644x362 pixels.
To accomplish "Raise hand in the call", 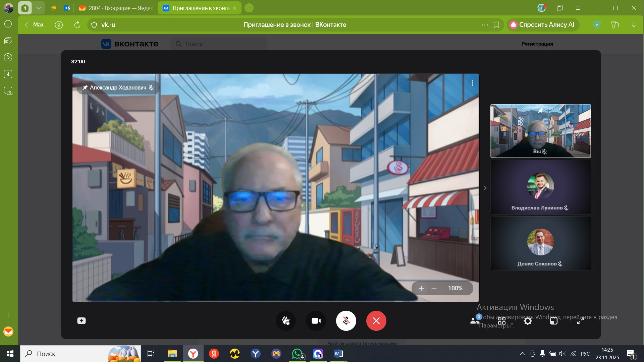I will [x=285, y=321].
